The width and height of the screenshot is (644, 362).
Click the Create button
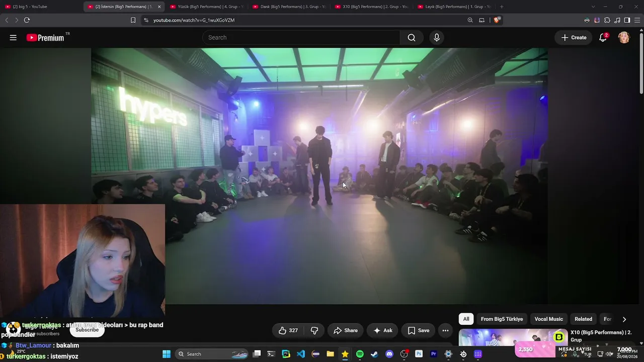(574, 38)
